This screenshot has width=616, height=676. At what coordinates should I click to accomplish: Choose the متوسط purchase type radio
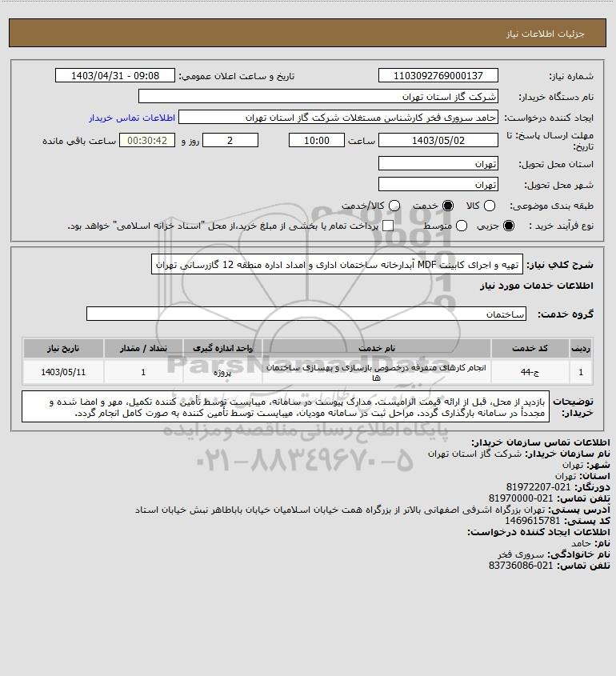462,226
